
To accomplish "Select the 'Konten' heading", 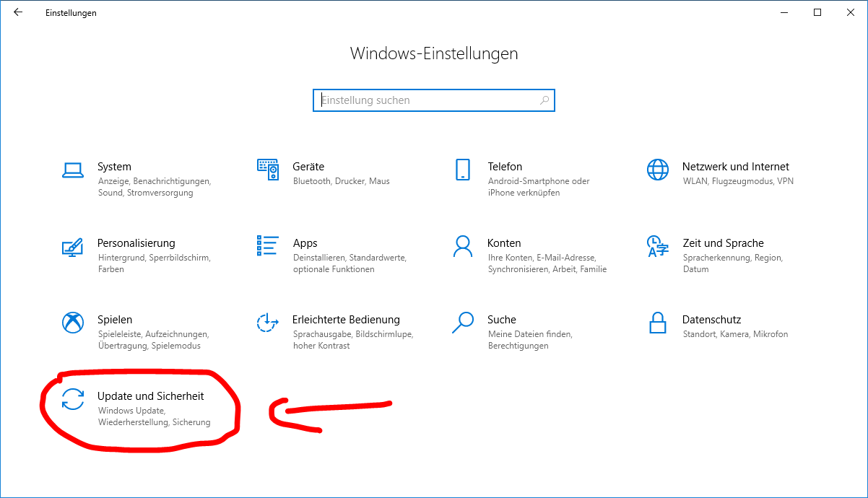I will click(504, 243).
